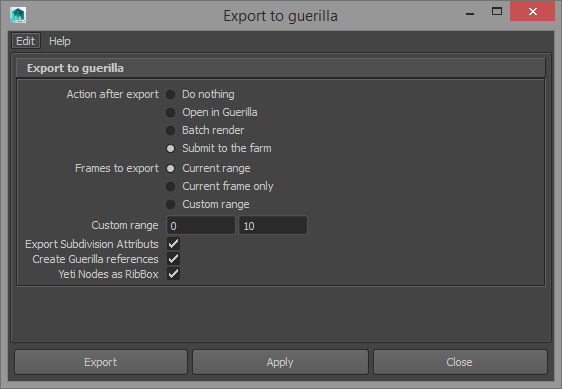
Task: Click the custom range end field showing 10
Action: pyautogui.click(x=273, y=225)
